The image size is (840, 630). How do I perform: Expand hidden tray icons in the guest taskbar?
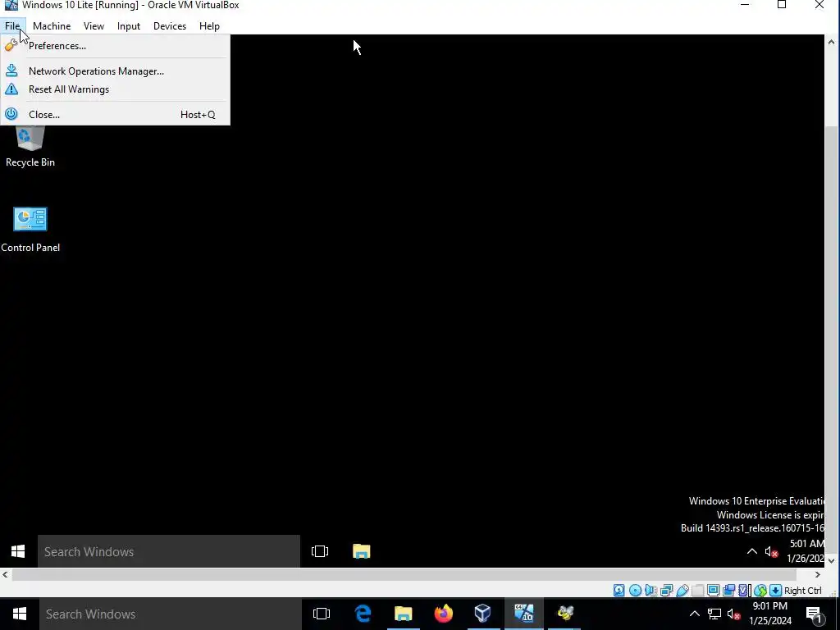click(x=752, y=551)
